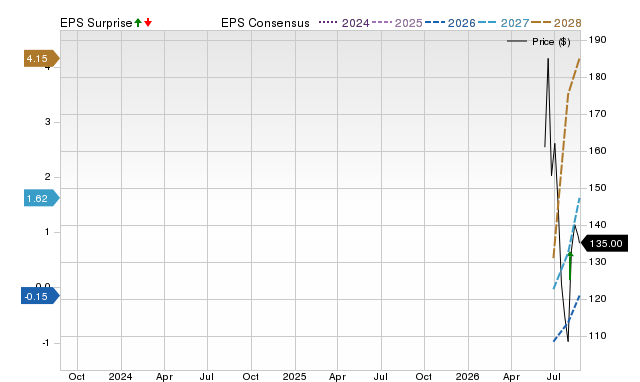Click the 4.15 gold value tag
Viewport: 640px width, 382px height.
pyautogui.click(x=42, y=59)
